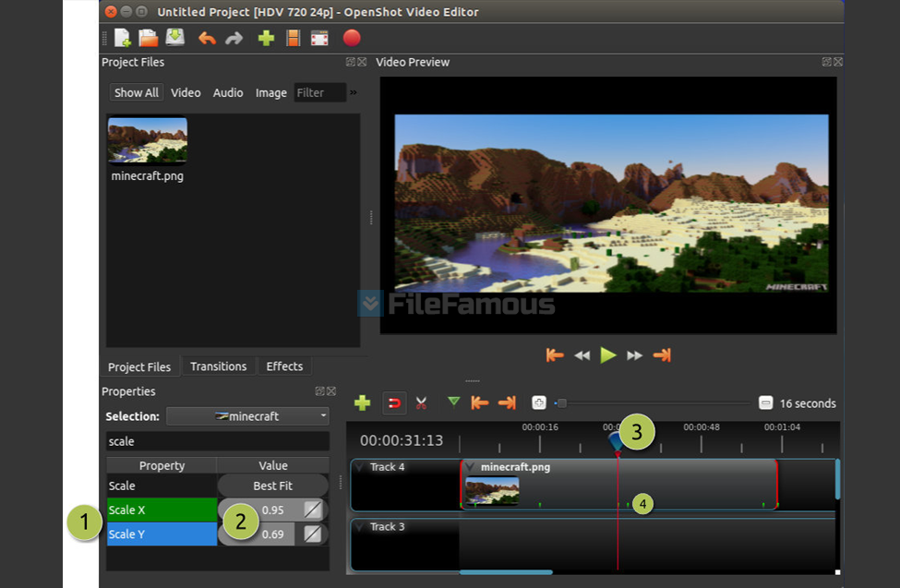This screenshot has width=900, height=588.
Task: Click the Best Fit scale value
Action: 272,486
